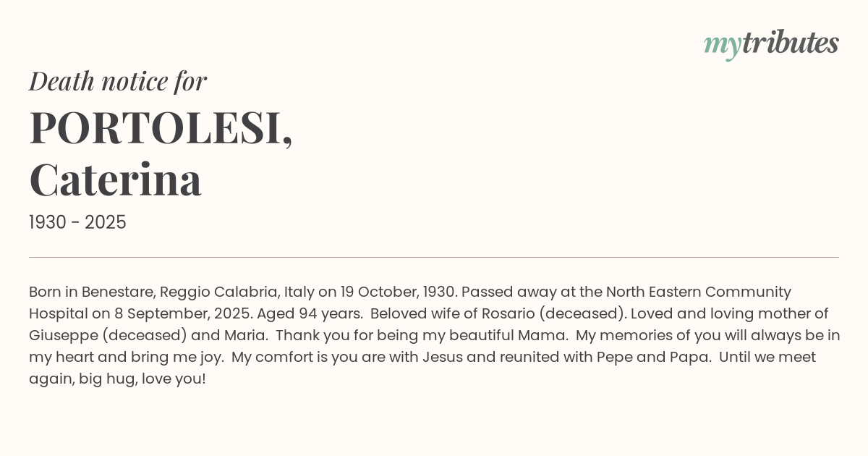The height and width of the screenshot is (456, 868).
Task: Click the "North Eastern Community" text
Action: (x=698, y=292)
